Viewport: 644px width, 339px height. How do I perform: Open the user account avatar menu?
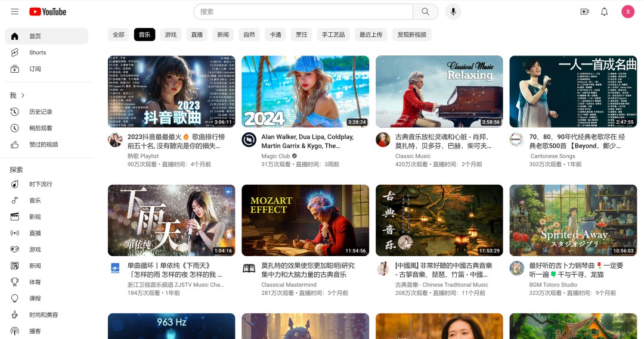click(627, 12)
